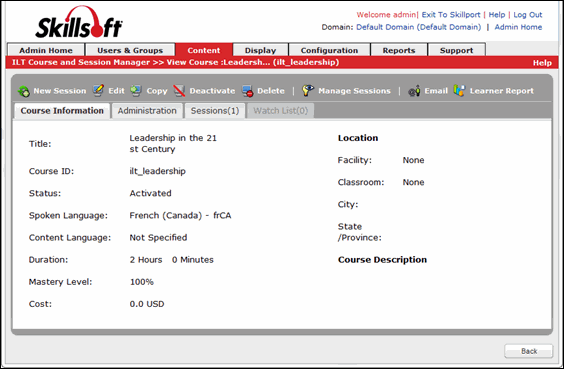Open the Admin Home tab
The width and height of the screenshot is (564, 369).
pyautogui.click(x=46, y=50)
